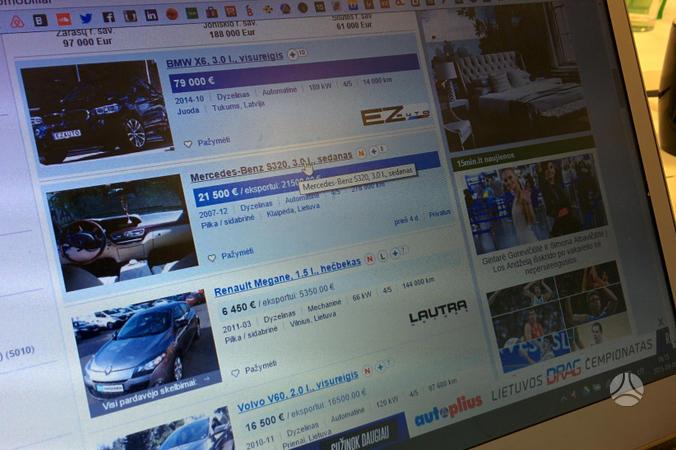The image size is (676, 450).
Task: Open the briefcase bookmark icon
Action: click(211, 12)
